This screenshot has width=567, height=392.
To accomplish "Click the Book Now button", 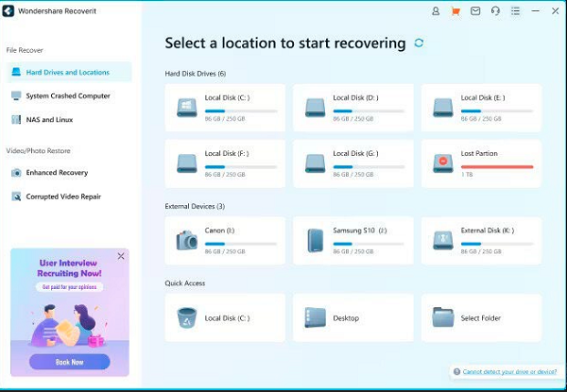I will coord(69,362).
